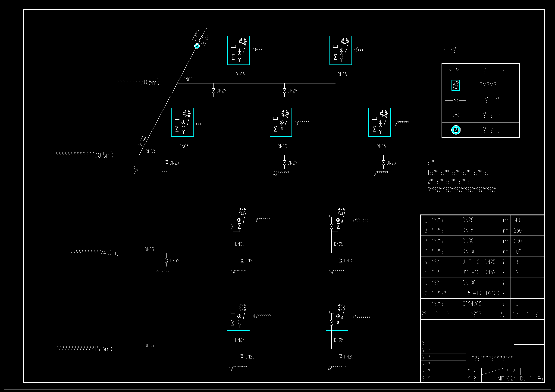Click the leftmost DN25 valve under the top DN80 pipe
Image resolution: width=555 pixels, height=392 pixels.
tap(213, 91)
